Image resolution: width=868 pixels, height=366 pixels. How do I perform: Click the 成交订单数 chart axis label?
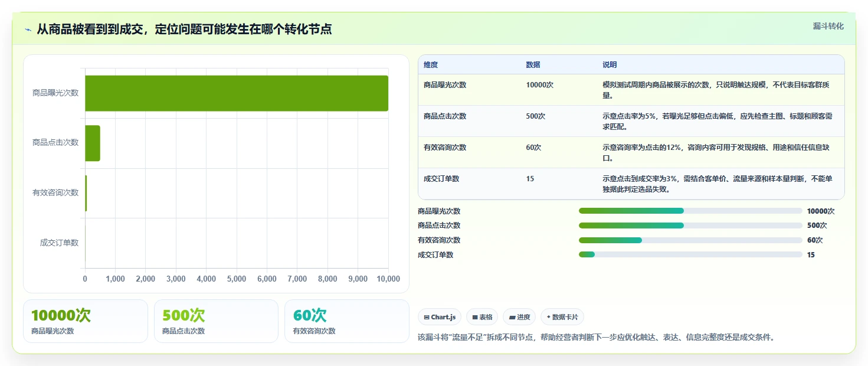point(59,243)
